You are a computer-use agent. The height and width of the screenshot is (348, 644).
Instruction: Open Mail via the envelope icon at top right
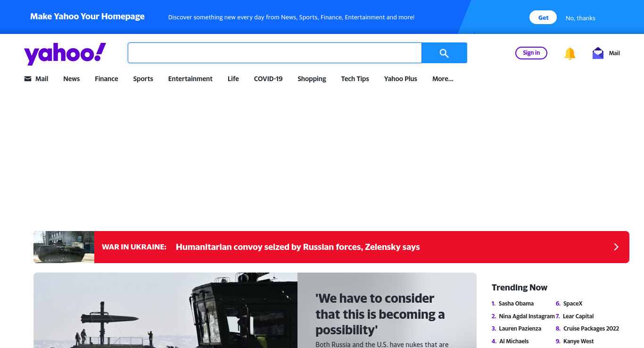pos(598,53)
